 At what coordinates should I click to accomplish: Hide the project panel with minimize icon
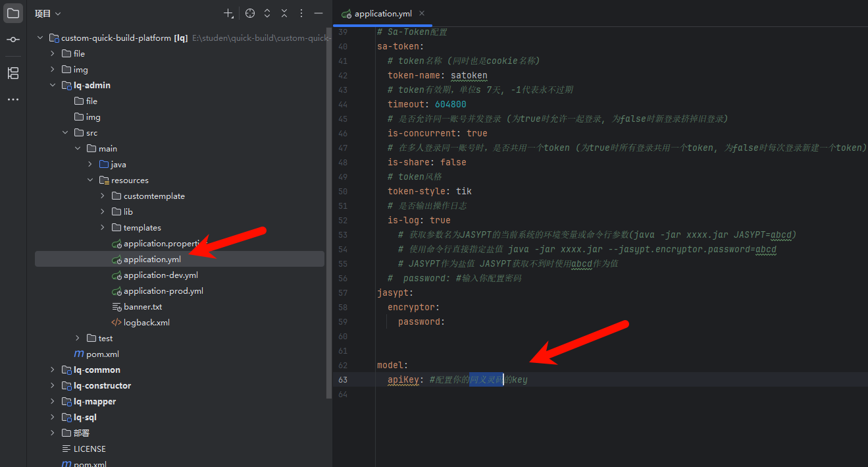coord(319,13)
